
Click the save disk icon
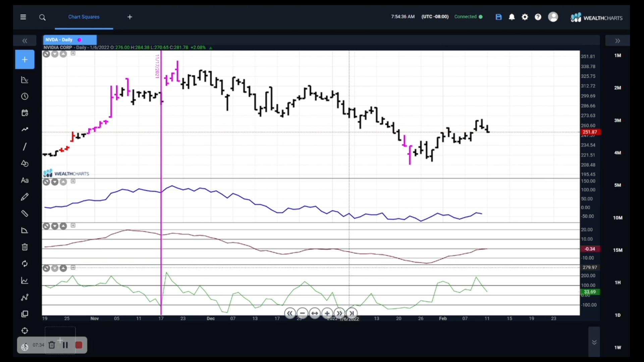click(499, 17)
